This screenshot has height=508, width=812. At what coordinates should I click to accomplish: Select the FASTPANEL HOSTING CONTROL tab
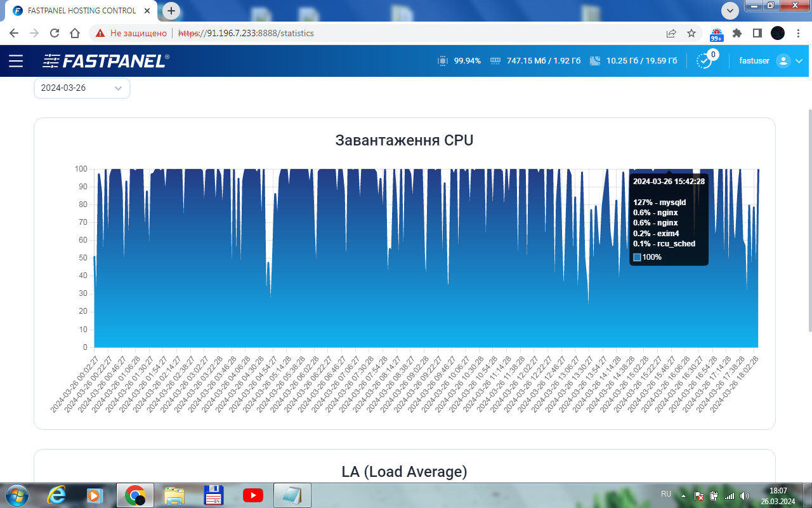pyautogui.click(x=81, y=11)
